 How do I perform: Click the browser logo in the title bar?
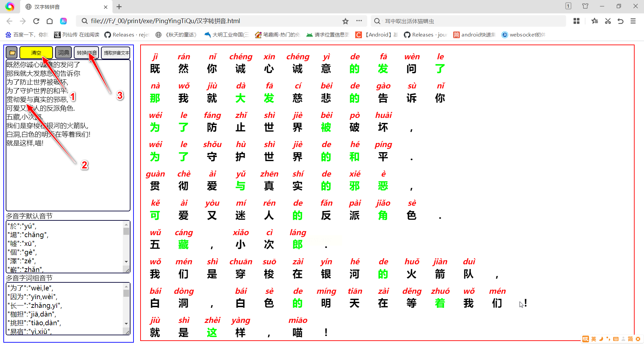(x=10, y=6)
